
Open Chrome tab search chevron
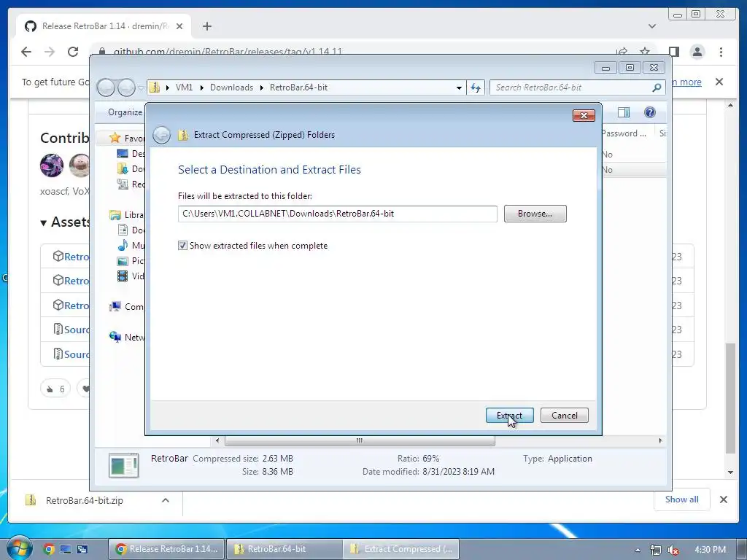pyautogui.click(x=651, y=26)
